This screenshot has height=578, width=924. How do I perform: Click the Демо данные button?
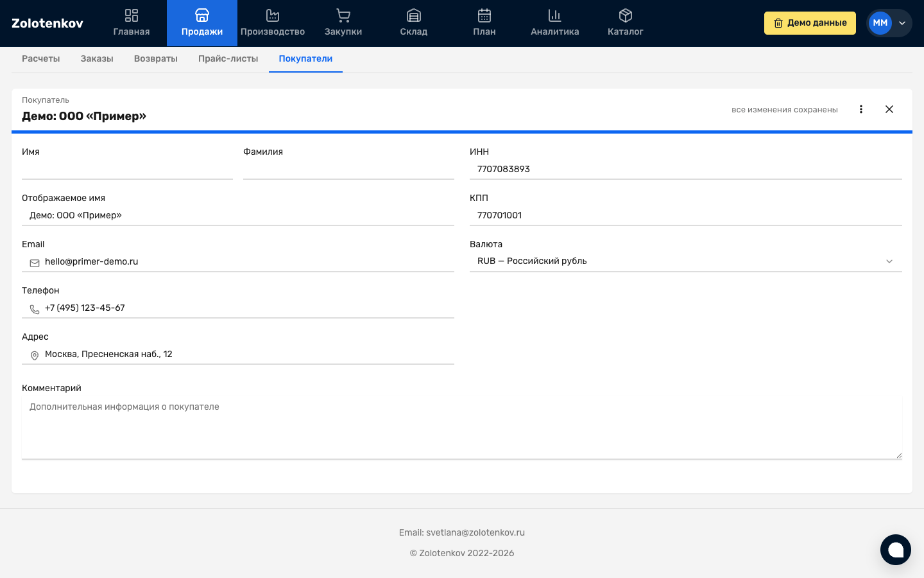(809, 23)
